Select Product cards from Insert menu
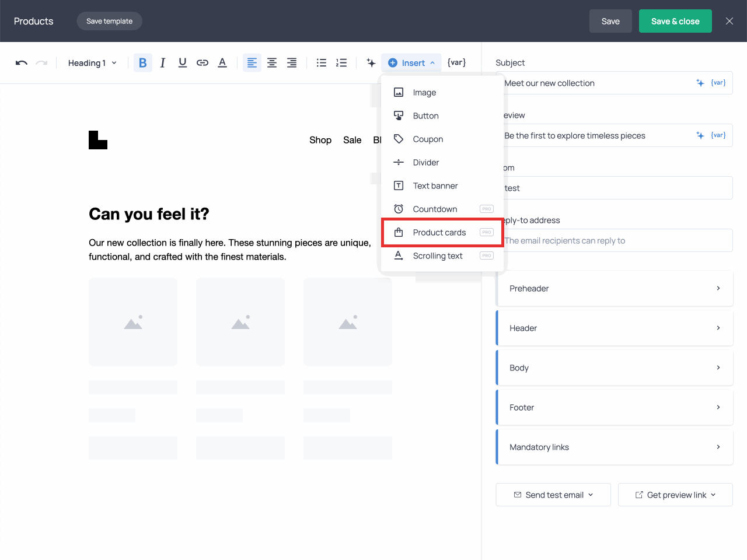Screen dimensions: 747x560 [439, 232]
